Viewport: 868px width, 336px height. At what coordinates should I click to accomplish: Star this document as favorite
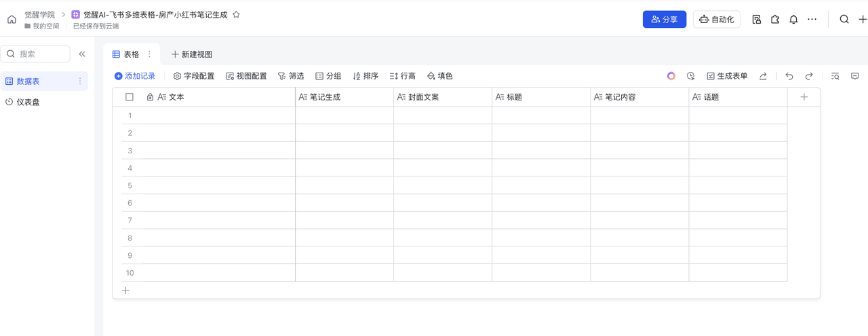(236, 14)
